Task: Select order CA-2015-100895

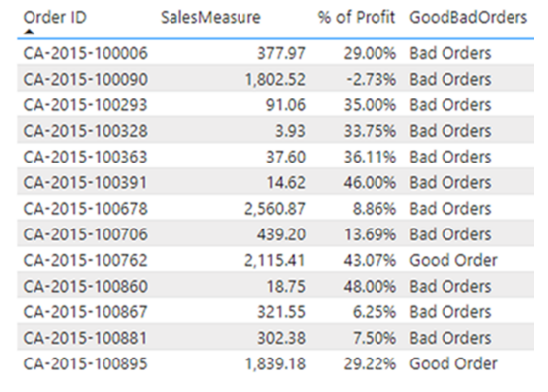Action: (x=86, y=363)
